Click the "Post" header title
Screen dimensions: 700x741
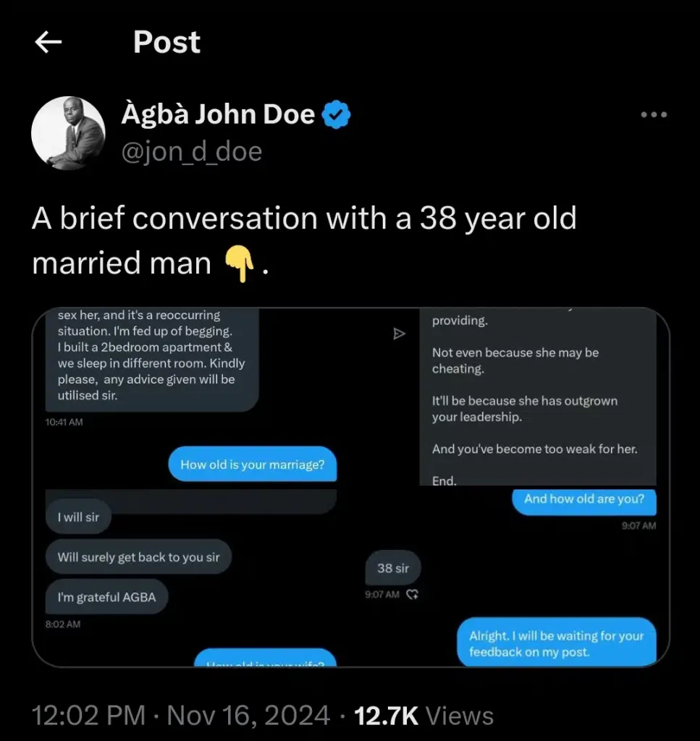166,43
